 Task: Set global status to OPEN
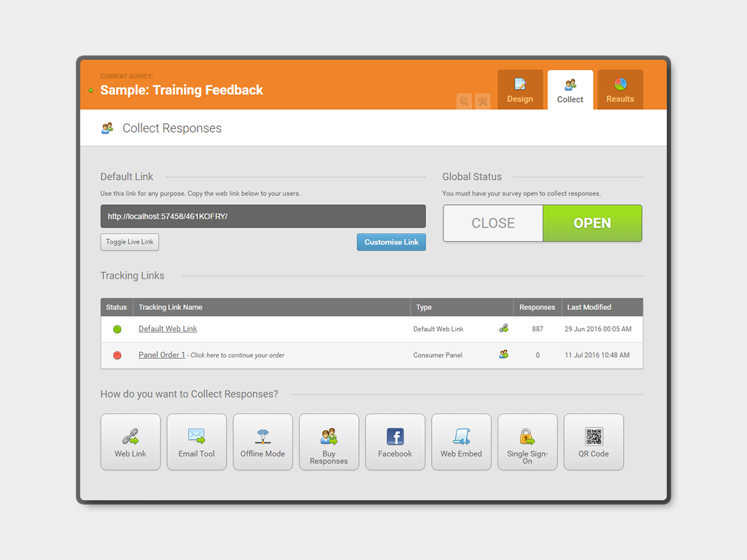point(592,223)
